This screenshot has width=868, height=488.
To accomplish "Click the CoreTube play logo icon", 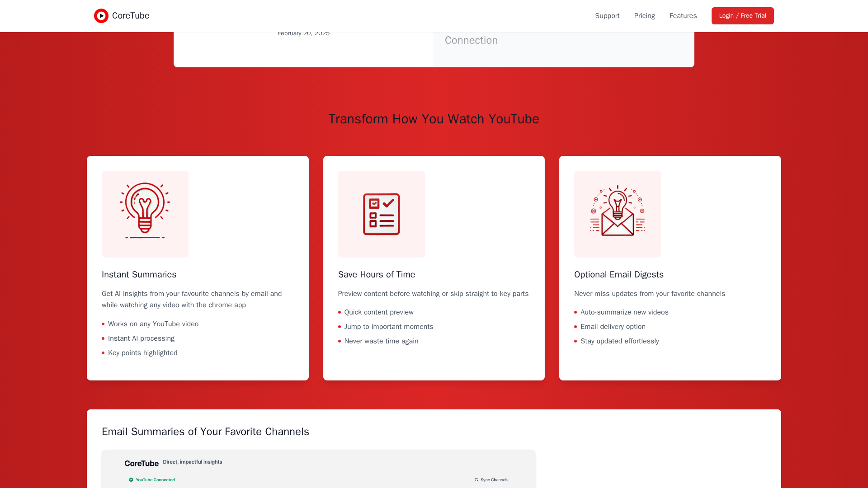I will point(101,16).
